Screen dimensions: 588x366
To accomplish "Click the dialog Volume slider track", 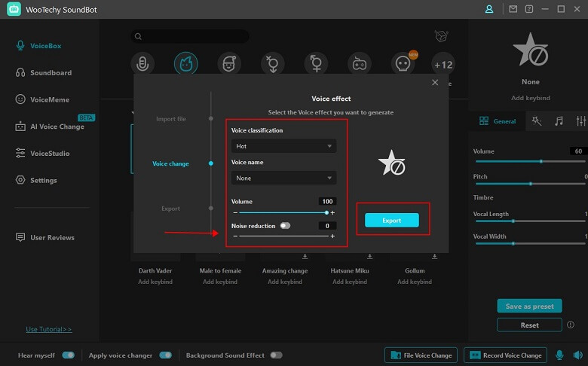I will pyautogui.click(x=283, y=213).
